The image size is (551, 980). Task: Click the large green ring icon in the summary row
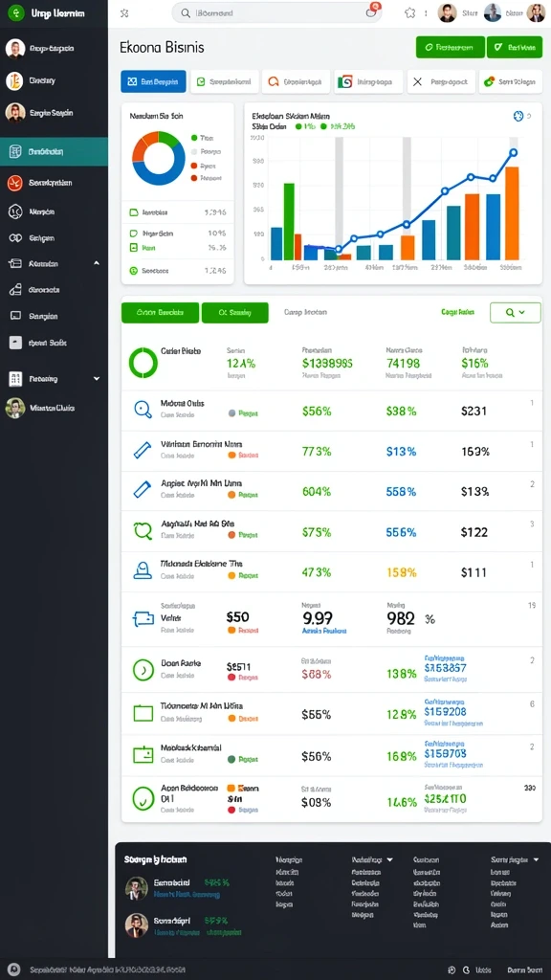143,363
